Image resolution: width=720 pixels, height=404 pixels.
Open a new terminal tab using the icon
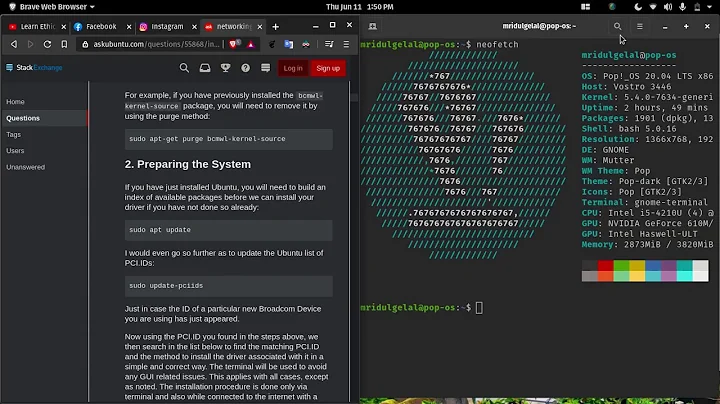373,26
